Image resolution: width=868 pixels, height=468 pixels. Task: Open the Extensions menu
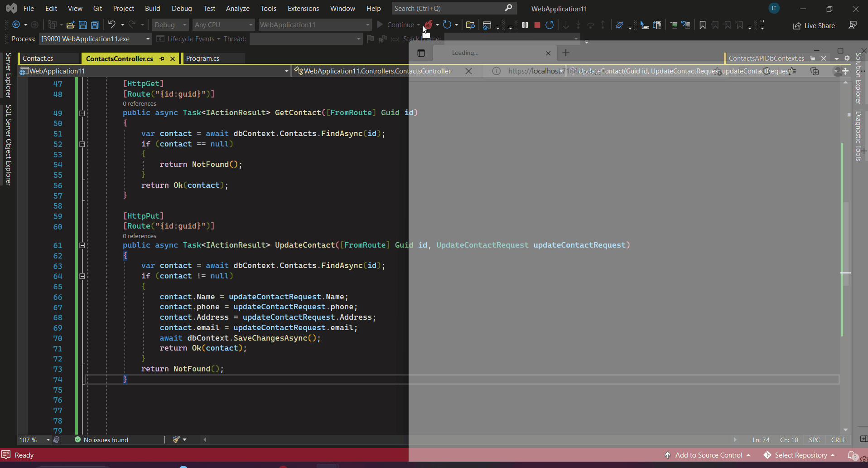click(x=303, y=9)
